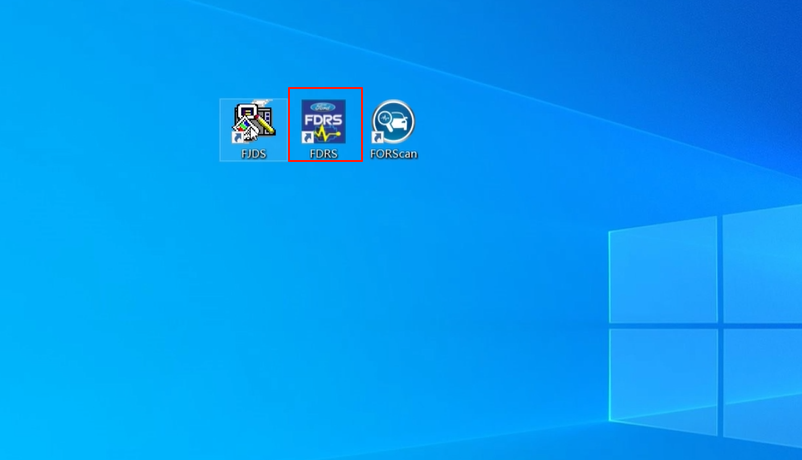Click the "FDRS" text label
Screen dimensions: 802x460
point(324,154)
